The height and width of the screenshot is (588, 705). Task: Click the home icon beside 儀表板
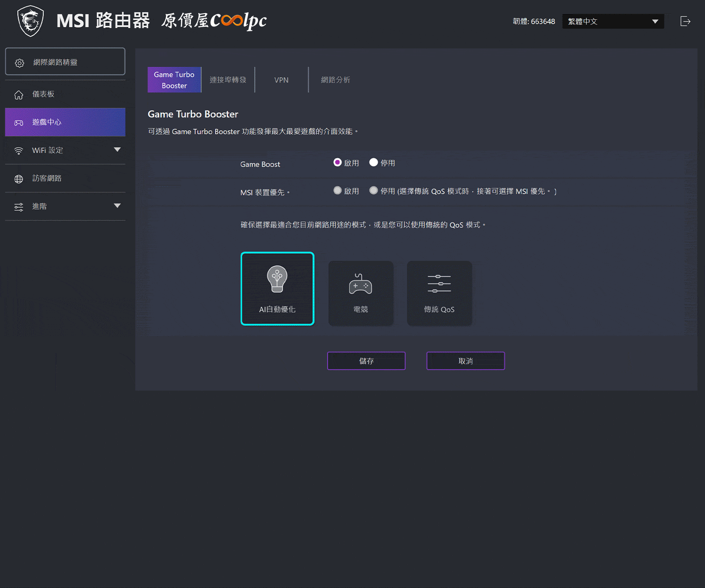click(x=19, y=95)
